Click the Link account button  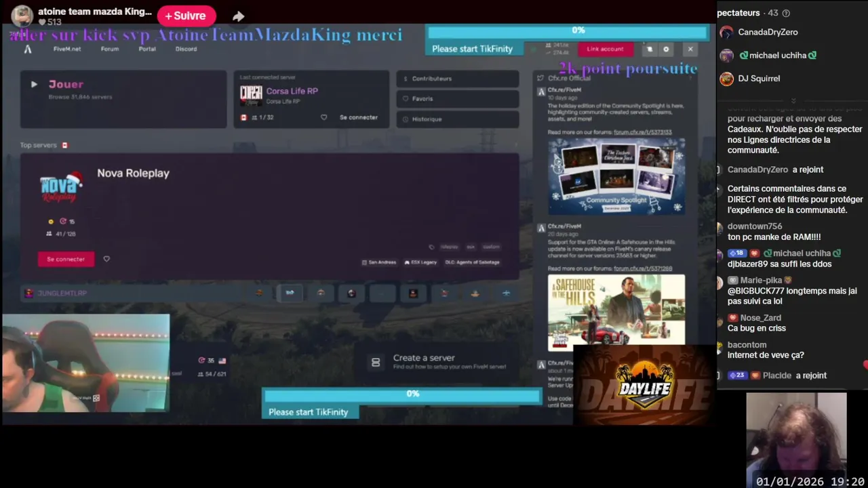[x=605, y=49]
